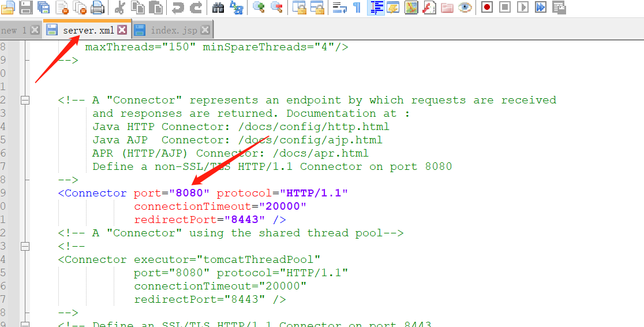Viewport: 644px width, 327px height.
Task: Run the macro multiple times
Action: point(541,7)
